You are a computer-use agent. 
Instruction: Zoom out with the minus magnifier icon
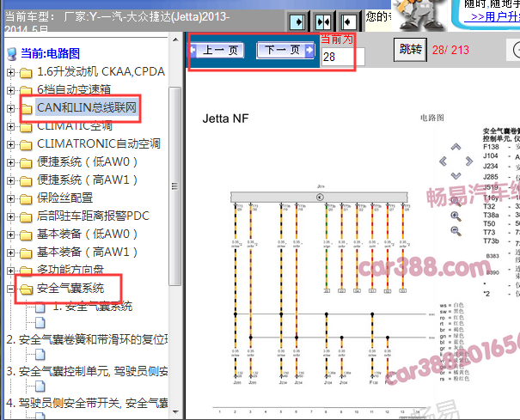pyautogui.click(x=456, y=231)
